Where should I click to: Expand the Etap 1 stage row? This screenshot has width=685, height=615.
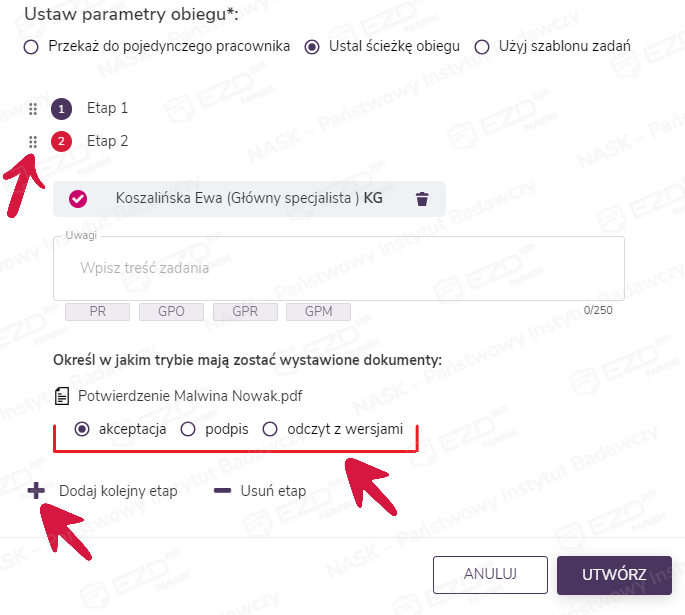point(108,108)
